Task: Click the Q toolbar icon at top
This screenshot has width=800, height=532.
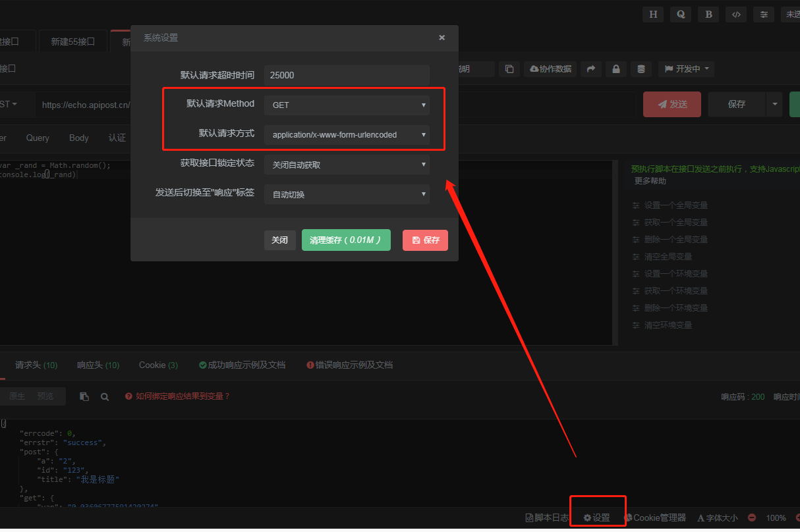Action: coord(681,14)
